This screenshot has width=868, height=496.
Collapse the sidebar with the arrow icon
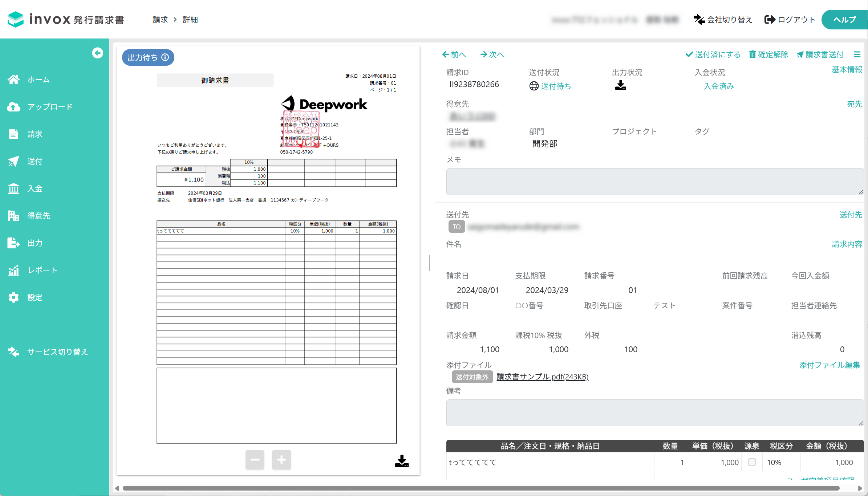pos(97,53)
